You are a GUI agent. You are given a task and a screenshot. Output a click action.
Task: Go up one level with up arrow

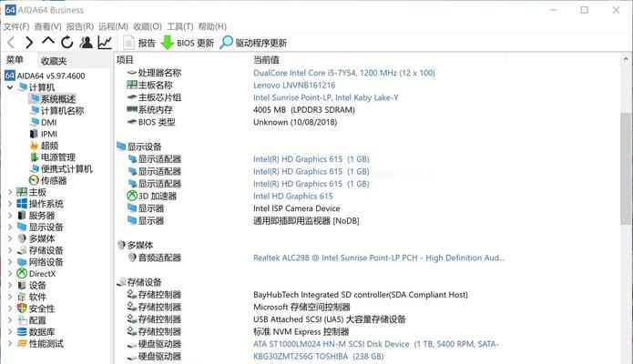(48, 41)
